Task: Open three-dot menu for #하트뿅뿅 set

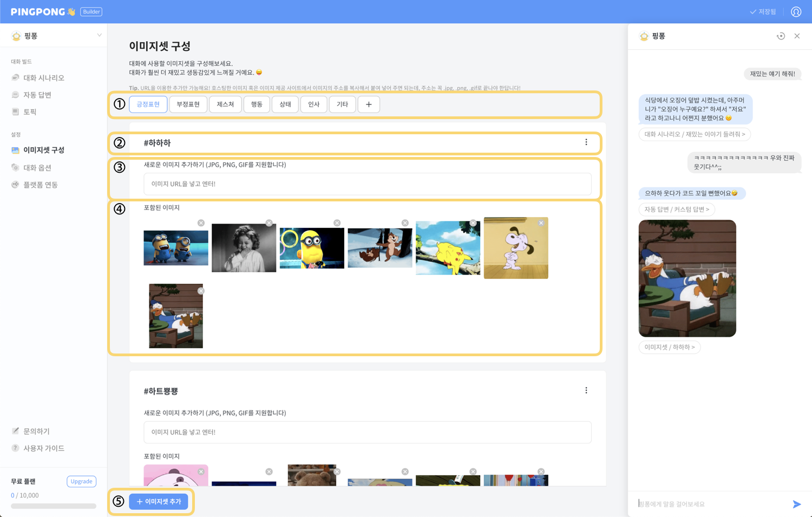Action: pyautogui.click(x=586, y=390)
